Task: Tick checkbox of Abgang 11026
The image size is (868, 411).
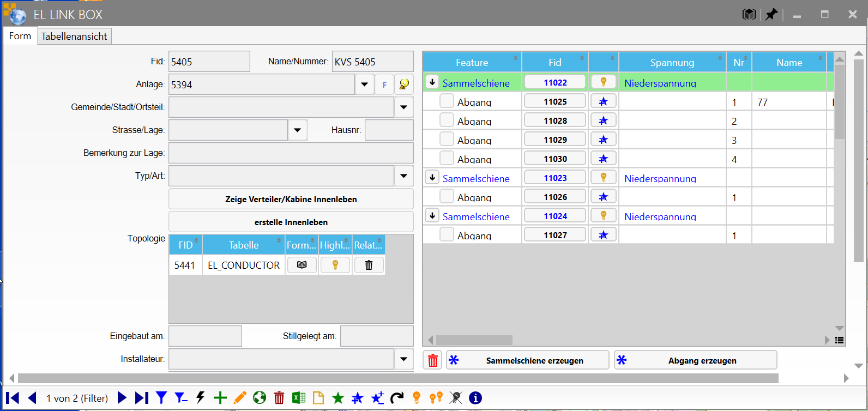Action: (x=447, y=196)
